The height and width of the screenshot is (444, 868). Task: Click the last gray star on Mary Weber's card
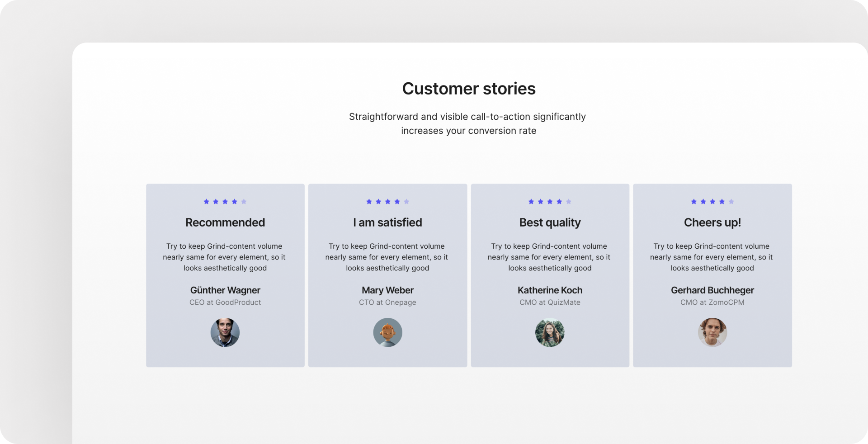[406, 202]
